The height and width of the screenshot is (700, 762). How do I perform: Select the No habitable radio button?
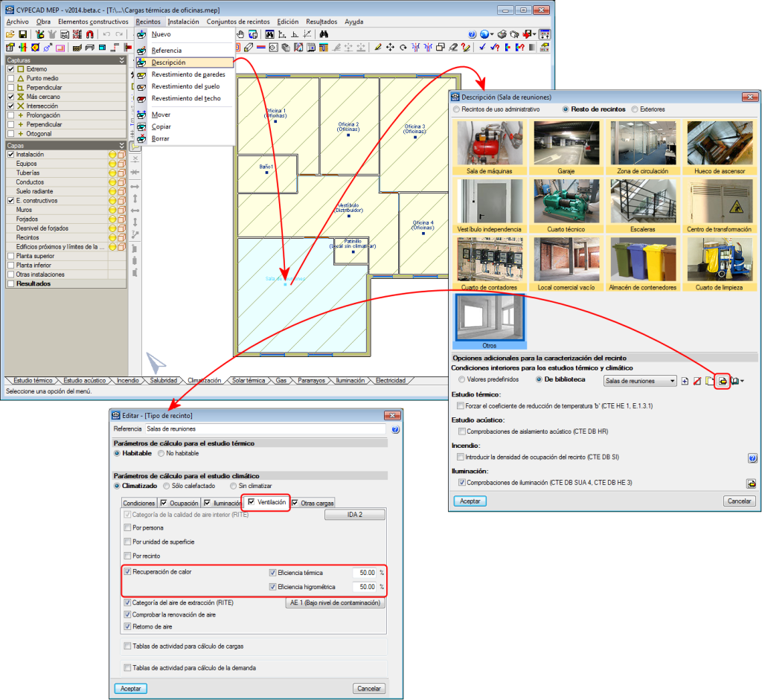(161, 453)
